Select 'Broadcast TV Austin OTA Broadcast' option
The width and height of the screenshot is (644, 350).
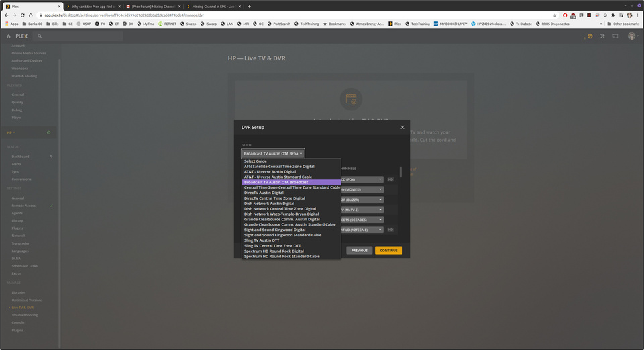(291, 182)
